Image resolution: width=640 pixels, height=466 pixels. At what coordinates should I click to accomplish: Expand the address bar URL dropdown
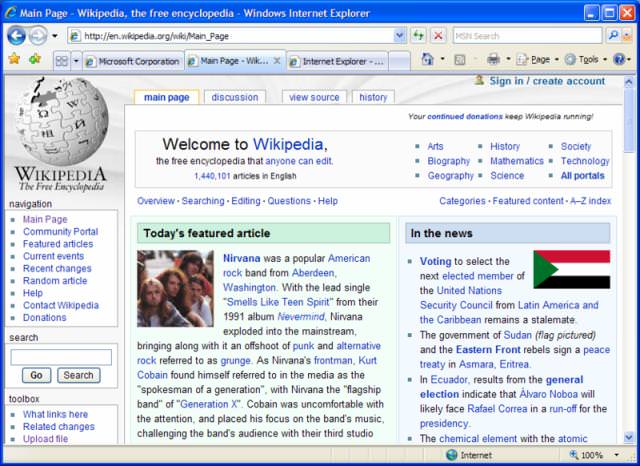pos(400,36)
